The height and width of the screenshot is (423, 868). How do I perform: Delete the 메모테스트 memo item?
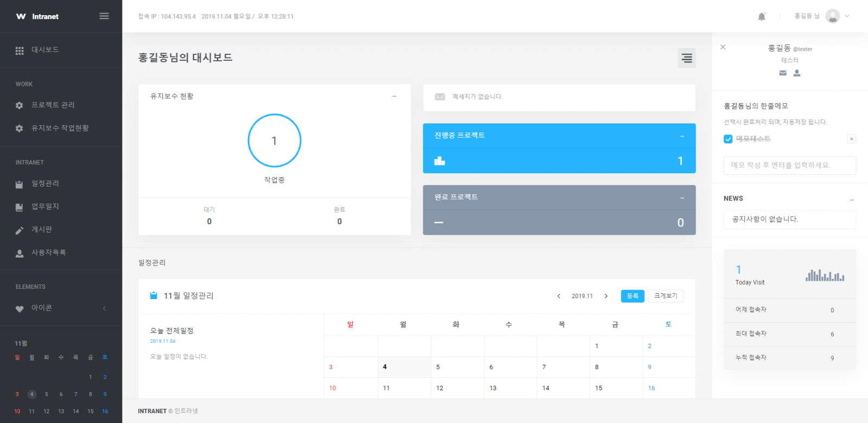point(851,139)
